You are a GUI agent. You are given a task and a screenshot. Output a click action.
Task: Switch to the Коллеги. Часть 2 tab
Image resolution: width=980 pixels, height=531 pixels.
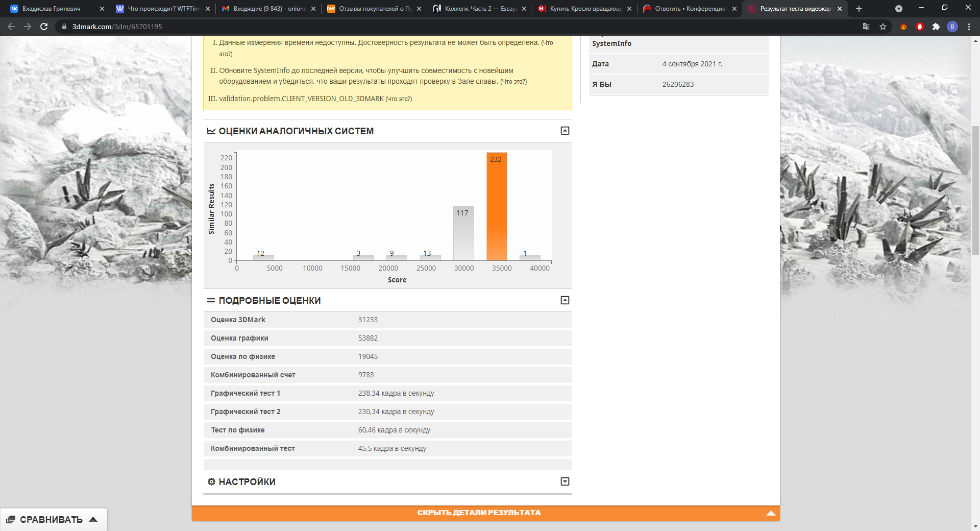click(480, 9)
